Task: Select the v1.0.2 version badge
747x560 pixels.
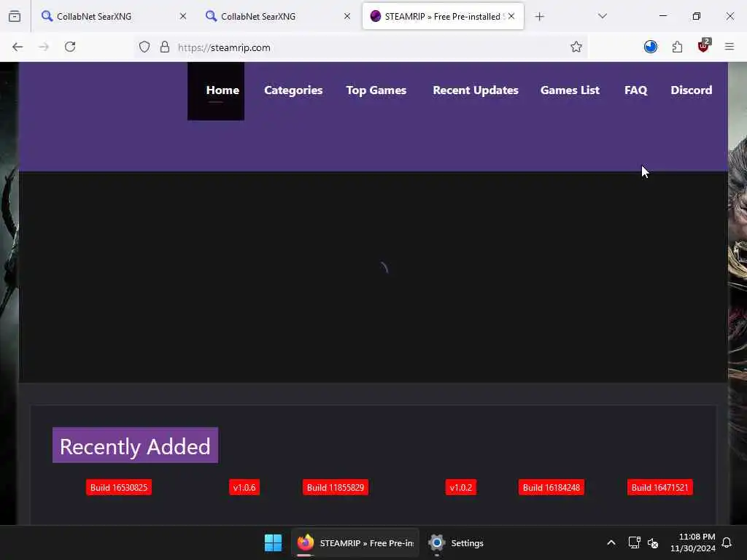Action: [461, 488]
